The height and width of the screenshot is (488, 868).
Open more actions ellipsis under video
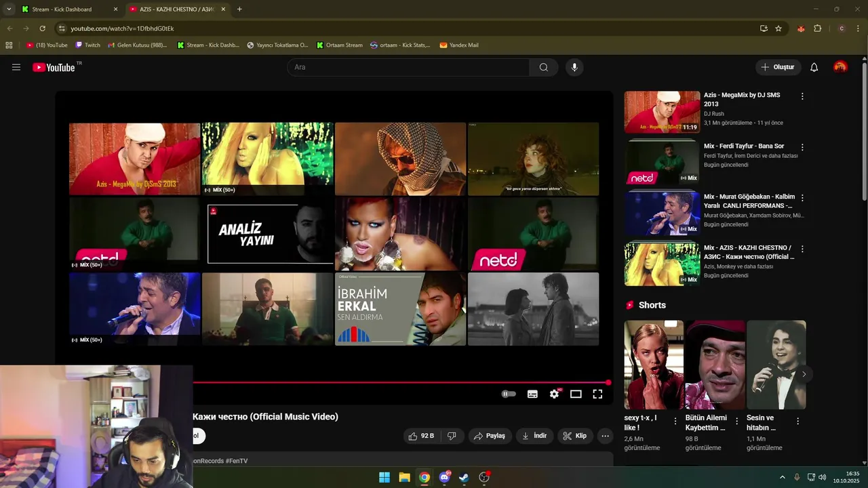coord(606,436)
